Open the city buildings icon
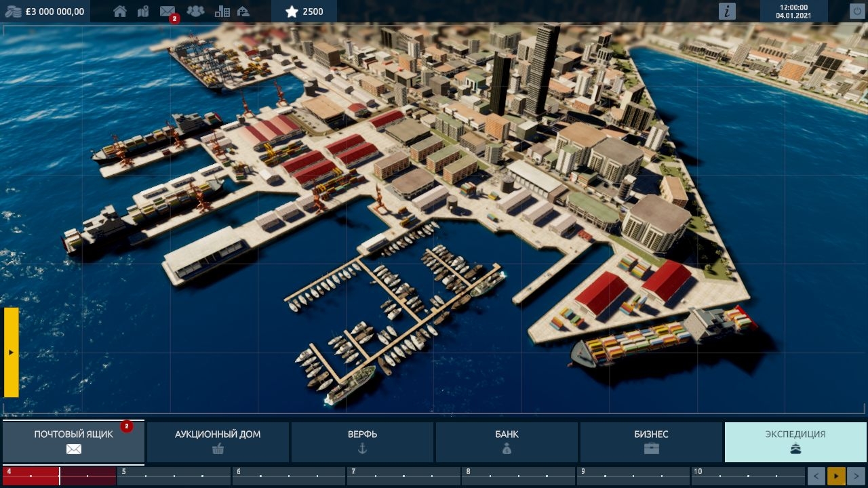 (222, 12)
